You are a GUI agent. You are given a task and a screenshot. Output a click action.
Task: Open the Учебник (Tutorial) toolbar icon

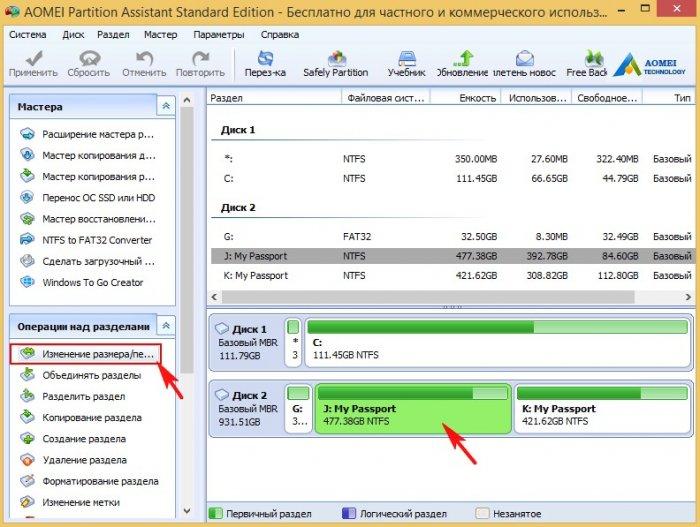[x=406, y=64]
